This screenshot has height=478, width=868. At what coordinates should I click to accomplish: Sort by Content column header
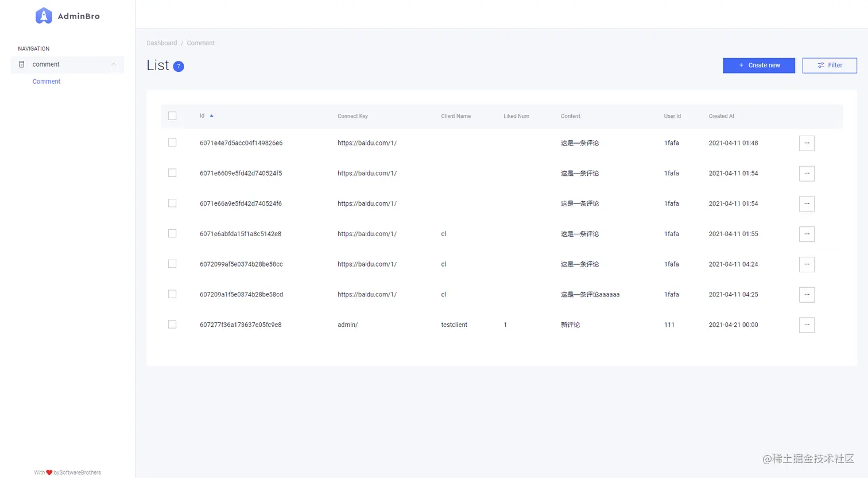[571, 116]
